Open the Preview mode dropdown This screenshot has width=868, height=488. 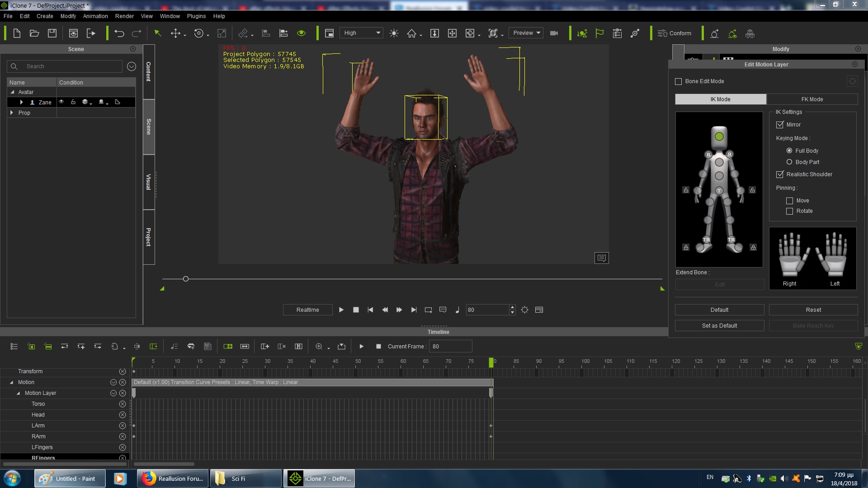coord(526,33)
